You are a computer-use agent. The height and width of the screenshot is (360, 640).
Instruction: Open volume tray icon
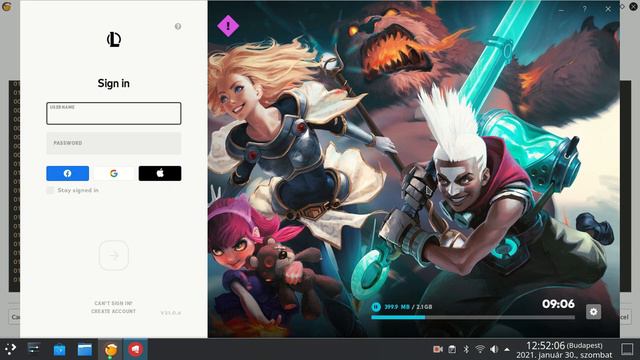(494, 349)
